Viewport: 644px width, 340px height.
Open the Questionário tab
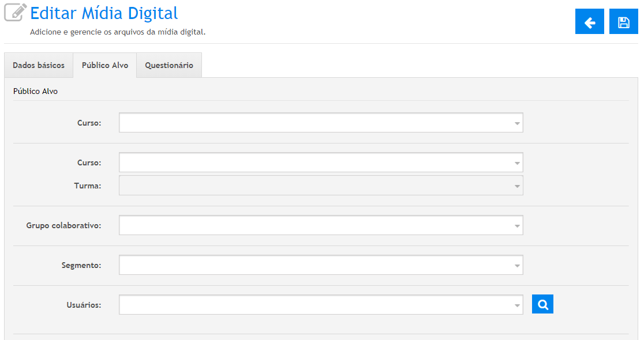pyautogui.click(x=169, y=66)
